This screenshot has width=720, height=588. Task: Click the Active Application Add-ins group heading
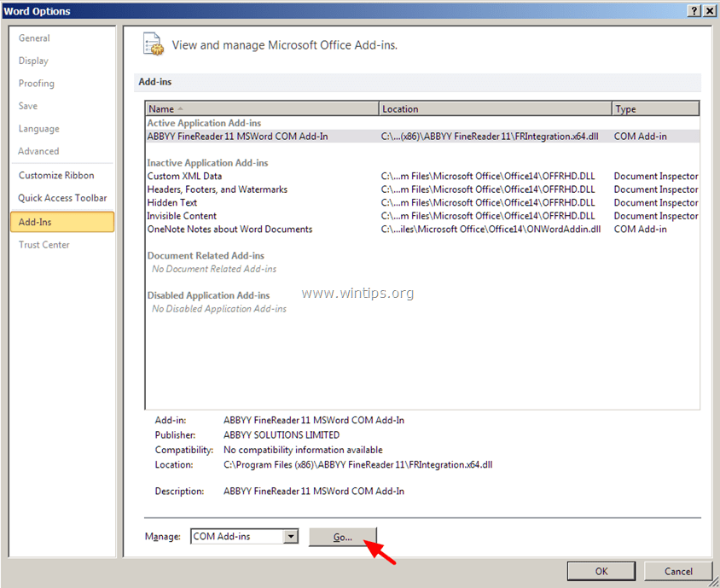(204, 123)
